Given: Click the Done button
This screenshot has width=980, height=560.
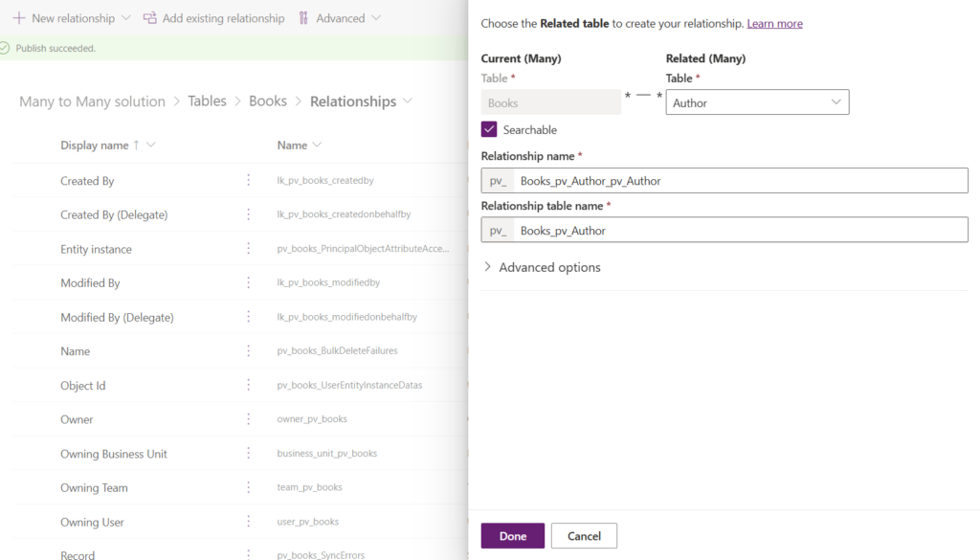Looking at the screenshot, I should tap(513, 536).
